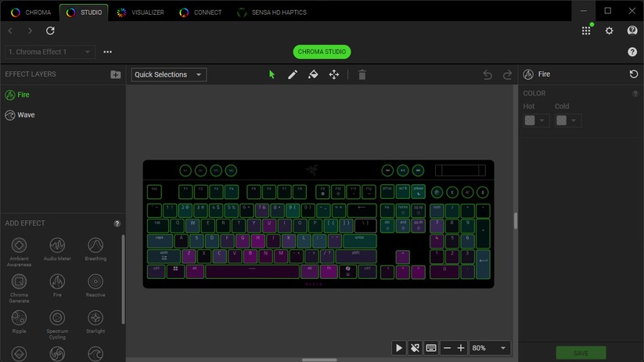644x362 pixels.
Task: Zoom out with the minus button
Action: (448, 348)
